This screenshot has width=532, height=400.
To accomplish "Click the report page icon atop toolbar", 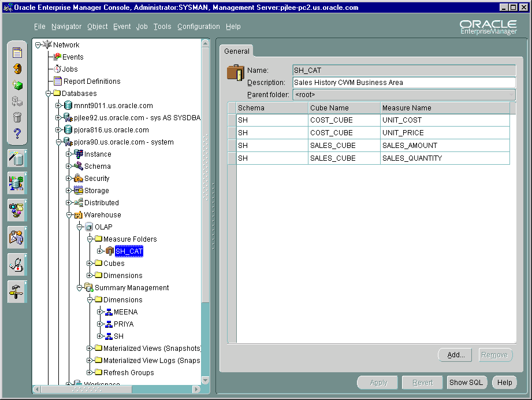I will tap(17, 53).
